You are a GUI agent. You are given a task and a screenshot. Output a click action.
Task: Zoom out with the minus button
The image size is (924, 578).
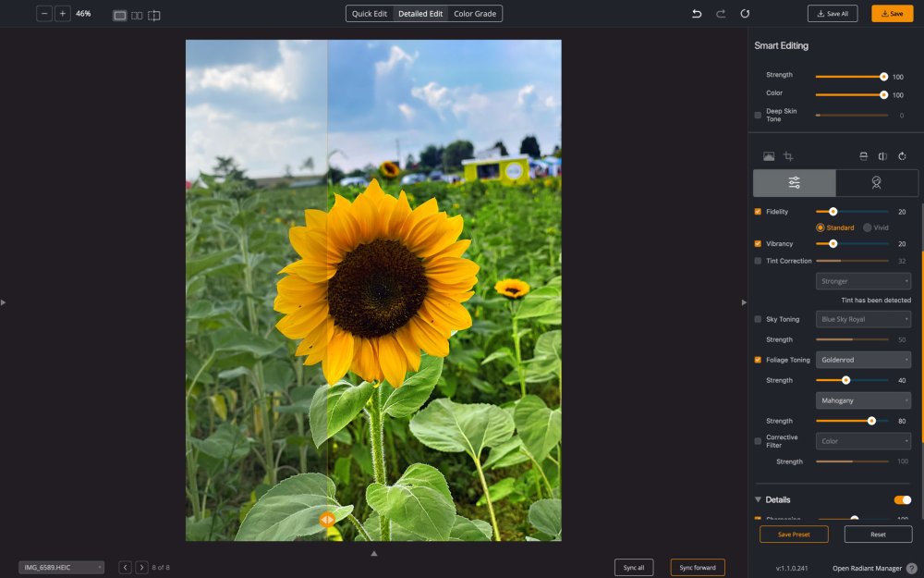[x=44, y=14]
